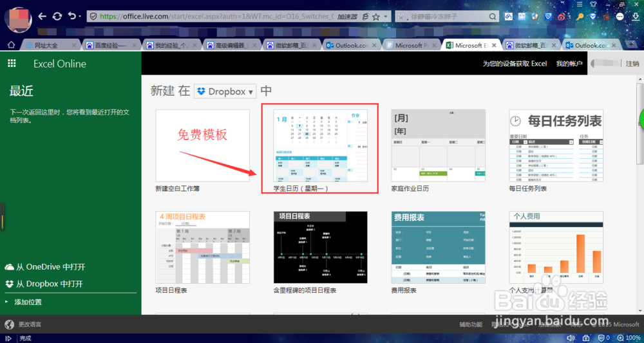Click the undo-close arrow icon in toolbar

(x=73, y=17)
